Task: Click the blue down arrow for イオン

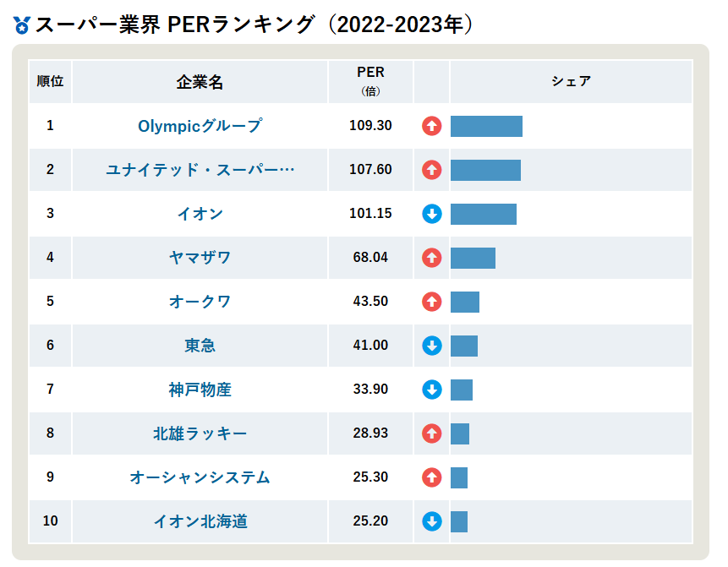Action: 431,214
